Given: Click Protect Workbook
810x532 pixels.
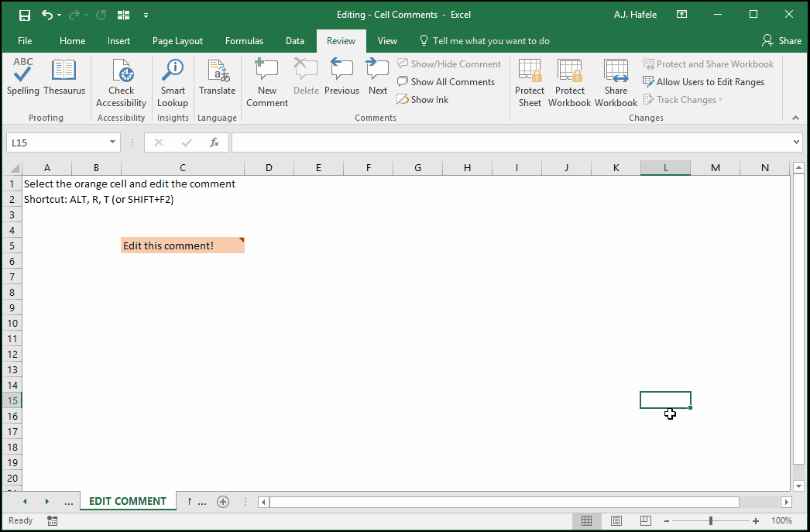Looking at the screenshot, I should tap(569, 83).
